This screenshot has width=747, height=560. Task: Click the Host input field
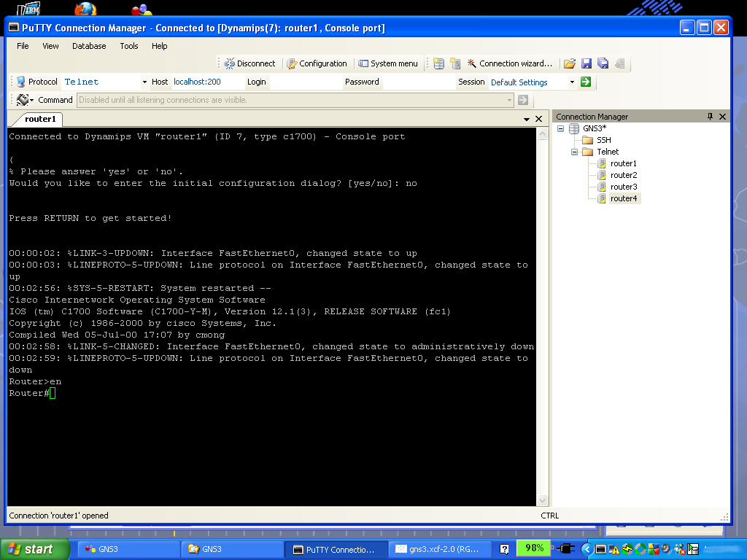coord(206,82)
